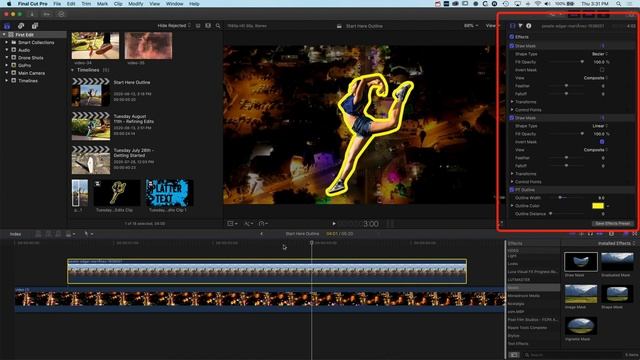
Task: Click the browser search magnifier icon
Action: pyautogui.click(x=218, y=26)
